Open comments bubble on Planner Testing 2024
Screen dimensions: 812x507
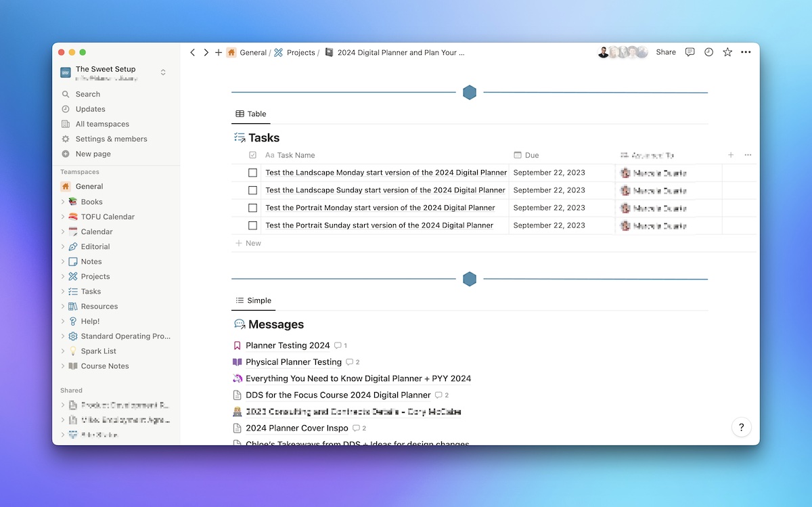(340, 345)
